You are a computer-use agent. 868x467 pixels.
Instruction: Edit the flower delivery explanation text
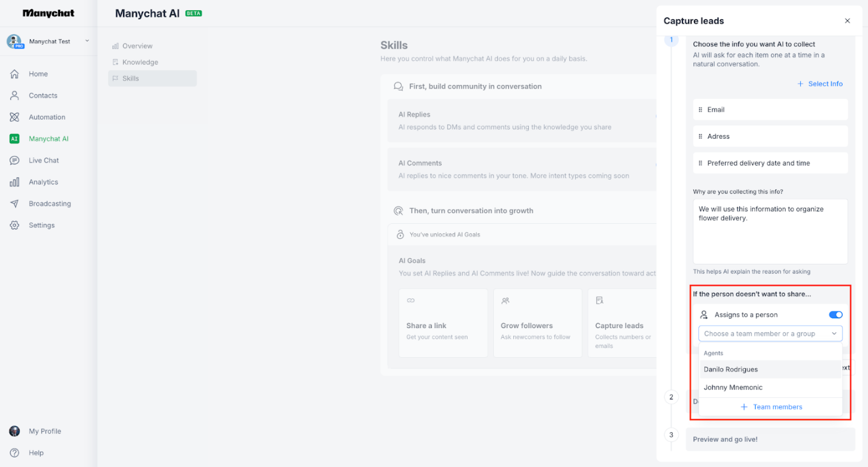pyautogui.click(x=770, y=231)
